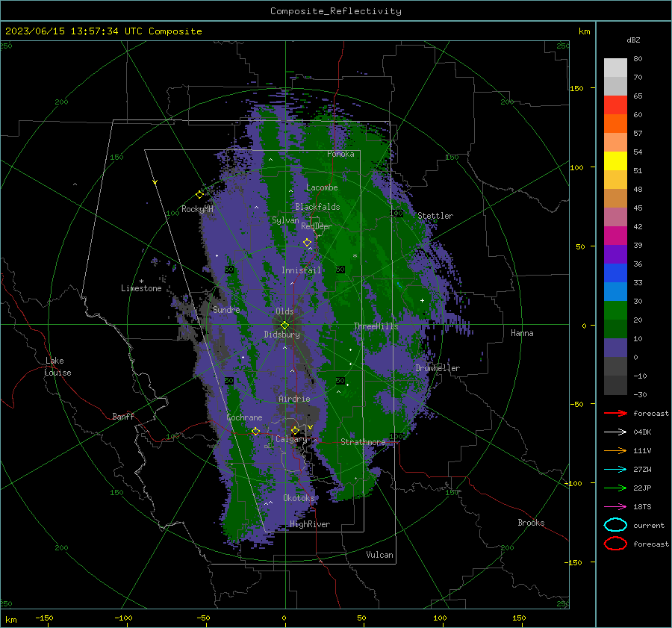Click the white 04DK arrow icon

click(x=615, y=432)
